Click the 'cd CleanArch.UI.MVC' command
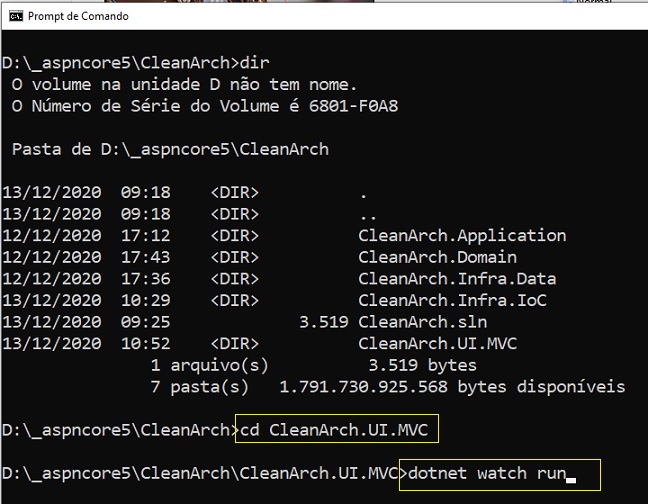648x504 pixels. 334,430
